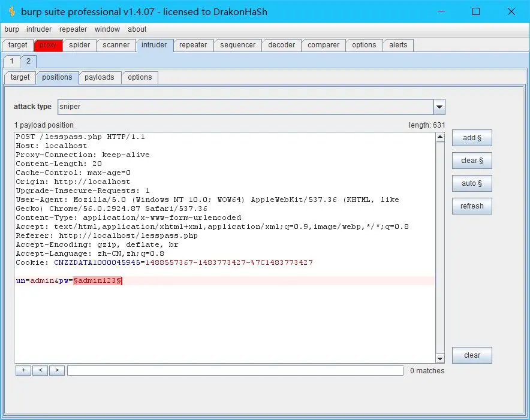
Task: Select the positions sub-tab
Action: coord(57,77)
